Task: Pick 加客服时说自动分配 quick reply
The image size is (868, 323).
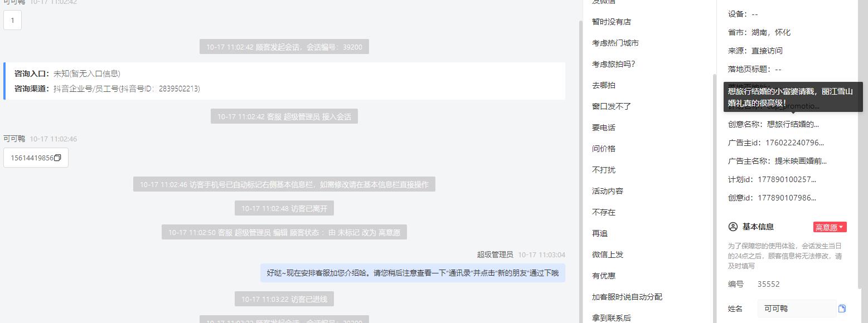Action: [x=627, y=297]
